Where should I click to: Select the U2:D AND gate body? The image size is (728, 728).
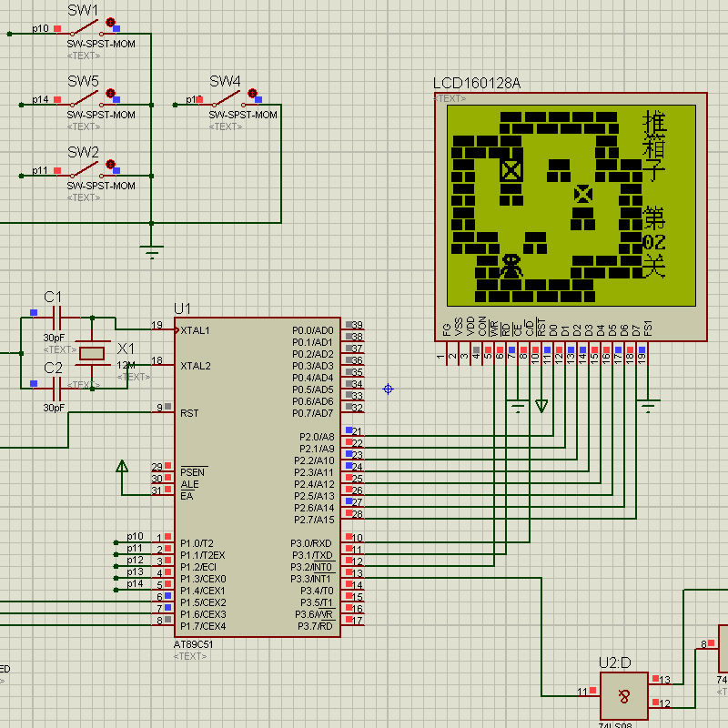tap(624, 696)
